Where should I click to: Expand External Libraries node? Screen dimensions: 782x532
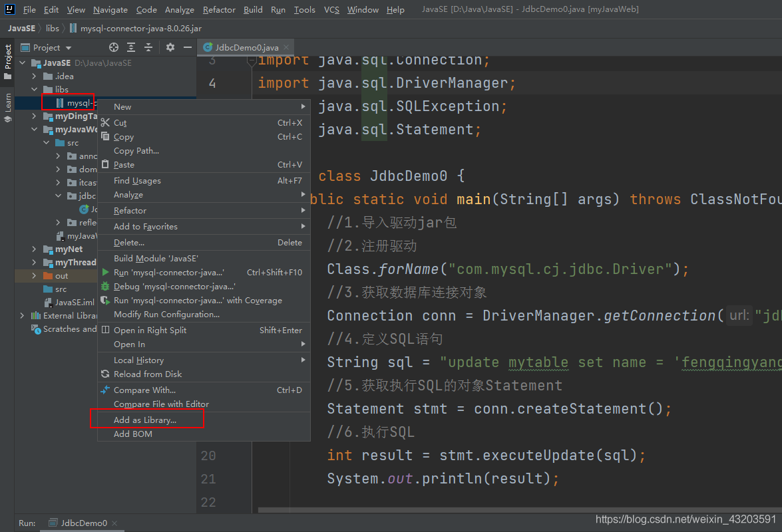pos(22,316)
